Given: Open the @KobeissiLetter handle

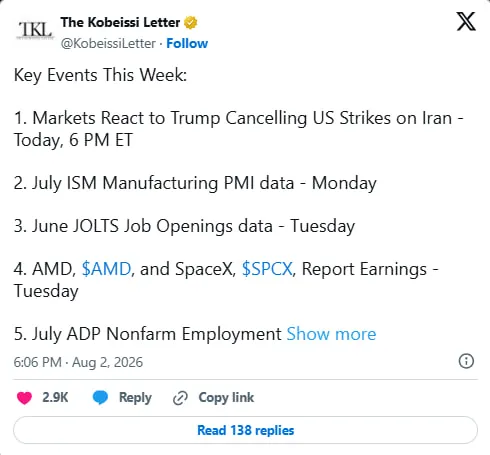Looking at the screenshot, I should [108, 43].
